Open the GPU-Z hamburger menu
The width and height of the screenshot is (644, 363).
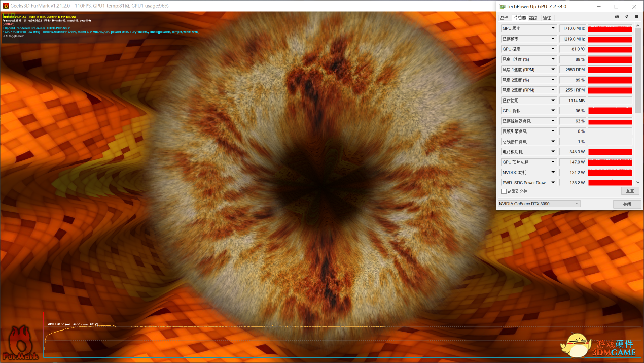(636, 17)
